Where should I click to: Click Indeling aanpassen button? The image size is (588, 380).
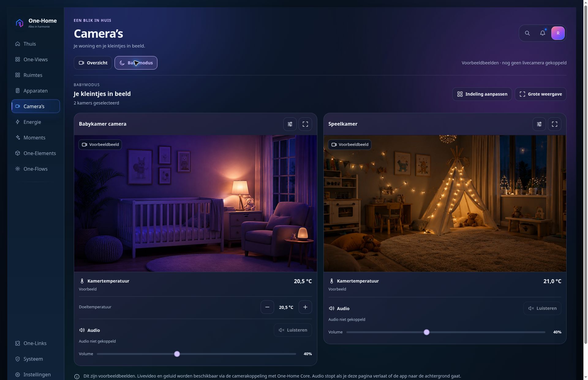click(x=482, y=94)
